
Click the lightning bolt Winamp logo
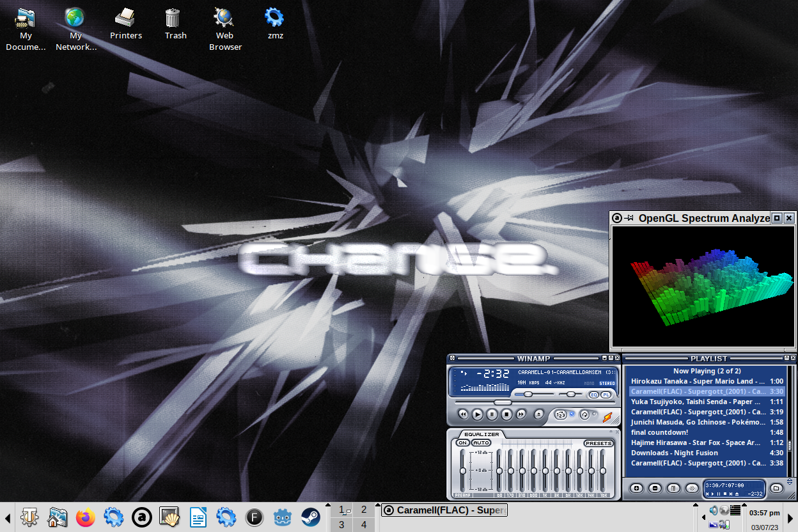point(607,417)
